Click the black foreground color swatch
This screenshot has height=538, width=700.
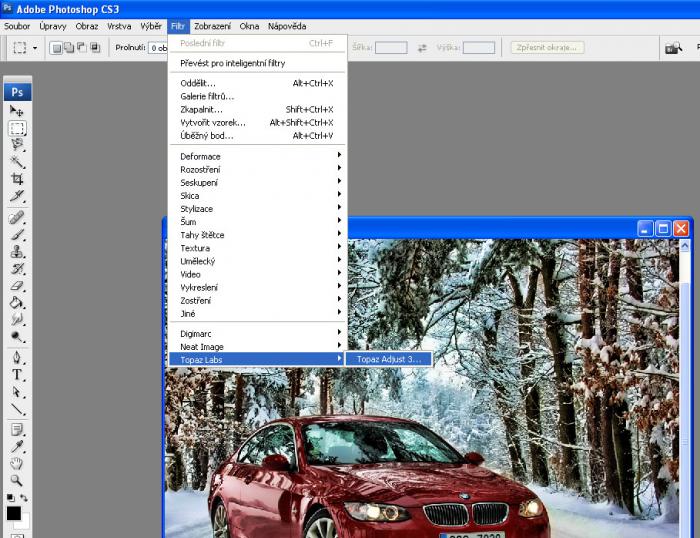(14, 514)
